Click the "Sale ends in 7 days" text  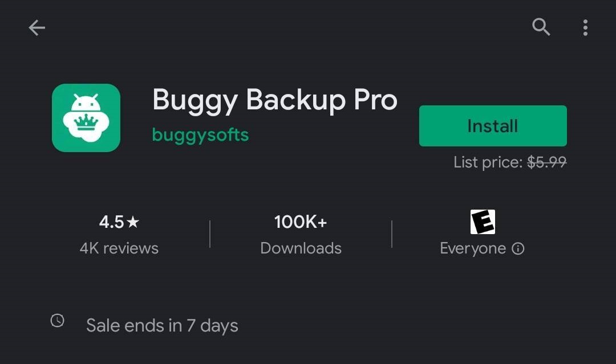(x=162, y=326)
